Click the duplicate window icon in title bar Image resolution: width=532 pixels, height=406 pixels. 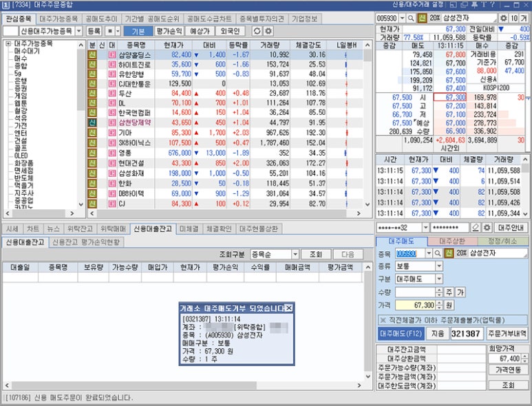[464, 5]
